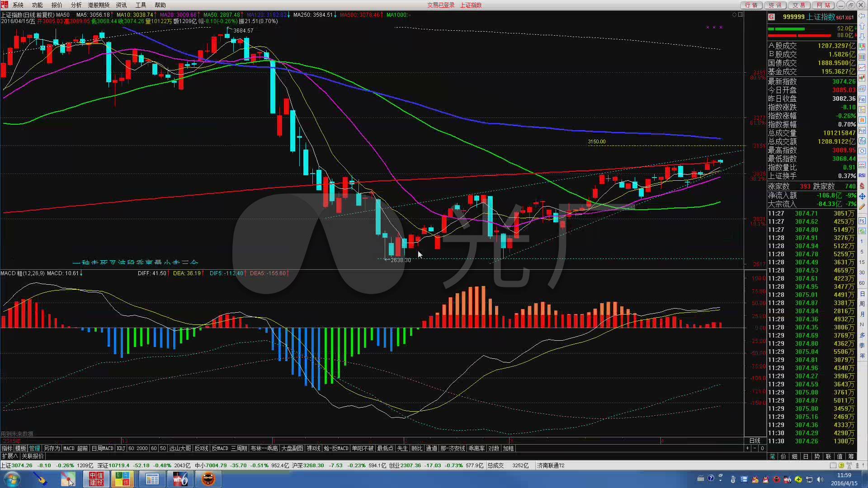Image resolution: width=868 pixels, height=488 pixels.
Task: Click the minus zoom stepper near 日线
Action: [x=755, y=448]
